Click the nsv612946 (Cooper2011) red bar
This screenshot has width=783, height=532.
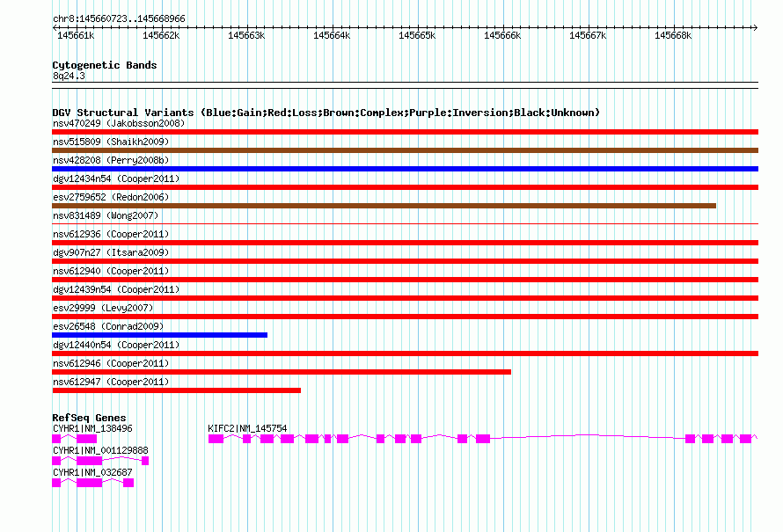coord(282,372)
